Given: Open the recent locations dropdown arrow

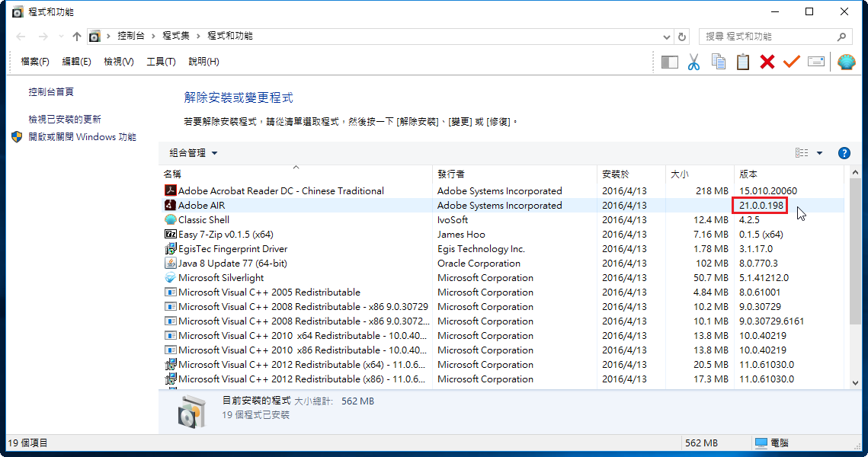Looking at the screenshot, I should pyautogui.click(x=60, y=37).
